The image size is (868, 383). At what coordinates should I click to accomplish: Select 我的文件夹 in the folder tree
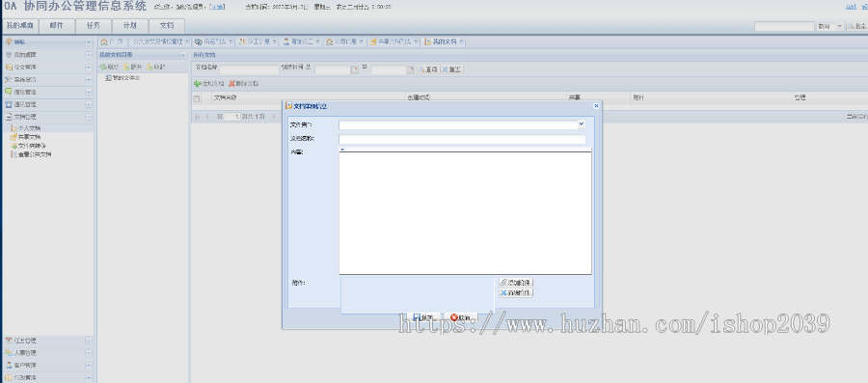click(122, 78)
